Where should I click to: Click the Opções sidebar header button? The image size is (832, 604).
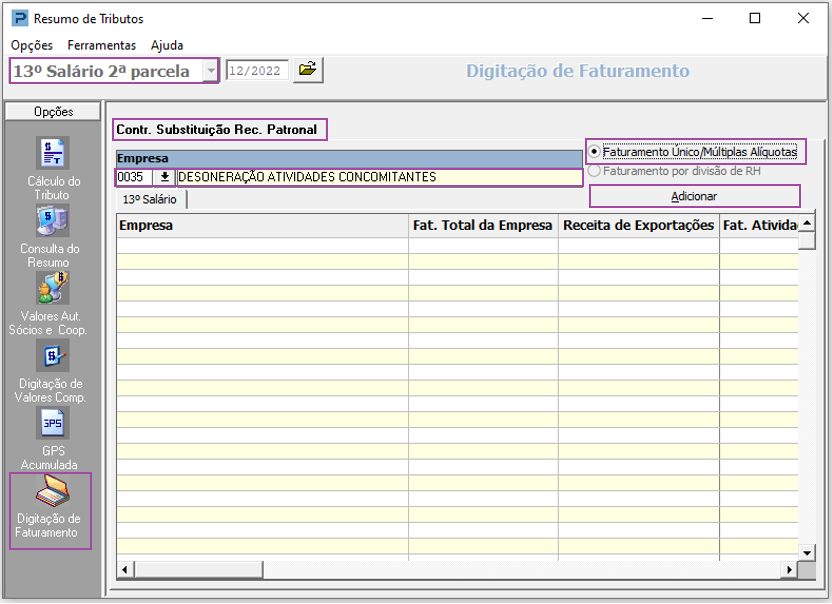click(x=53, y=112)
